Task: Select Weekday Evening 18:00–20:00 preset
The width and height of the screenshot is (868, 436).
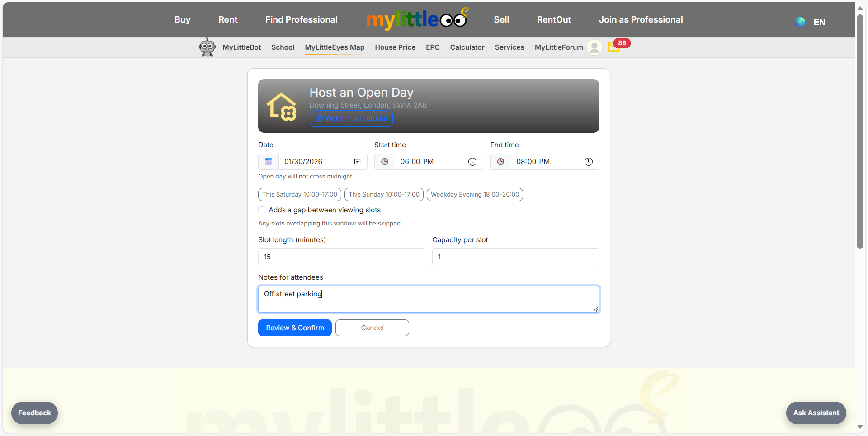Action: [x=475, y=195]
